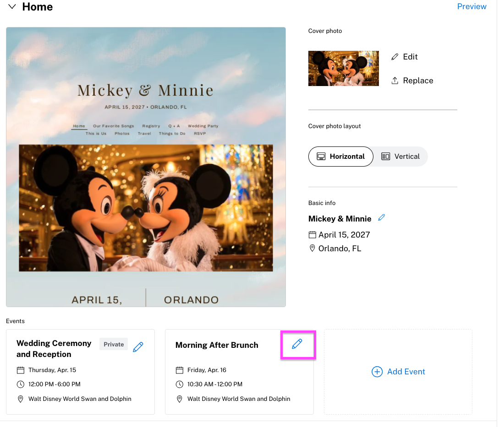The width and height of the screenshot is (504, 427).
Task: Click the cover photo thumbnail
Action: pyautogui.click(x=344, y=68)
